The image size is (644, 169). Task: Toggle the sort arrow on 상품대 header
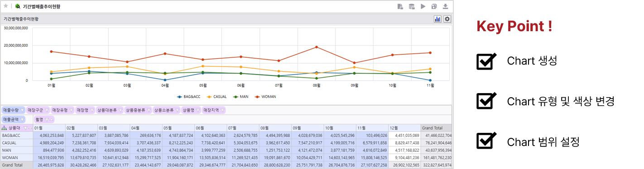(29, 128)
